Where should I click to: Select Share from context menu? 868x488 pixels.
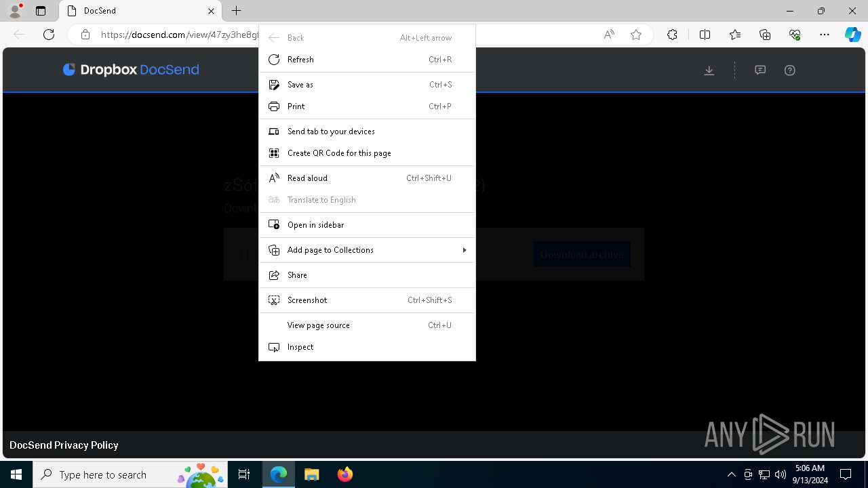click(367, 275)
